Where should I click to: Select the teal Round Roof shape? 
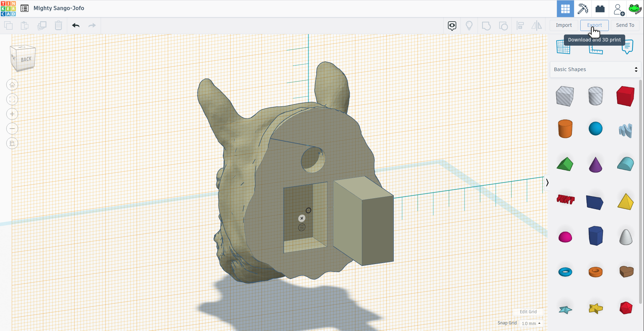coord(626,164)
